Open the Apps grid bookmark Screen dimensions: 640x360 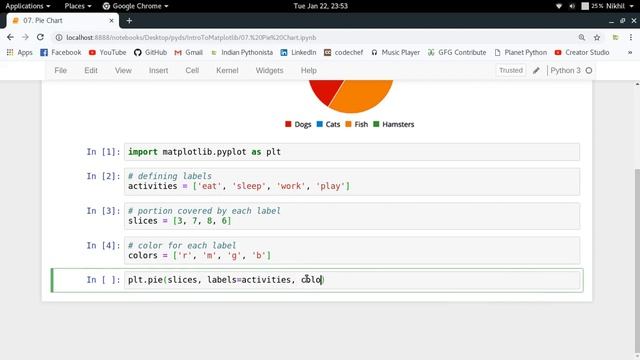point(19,52)
